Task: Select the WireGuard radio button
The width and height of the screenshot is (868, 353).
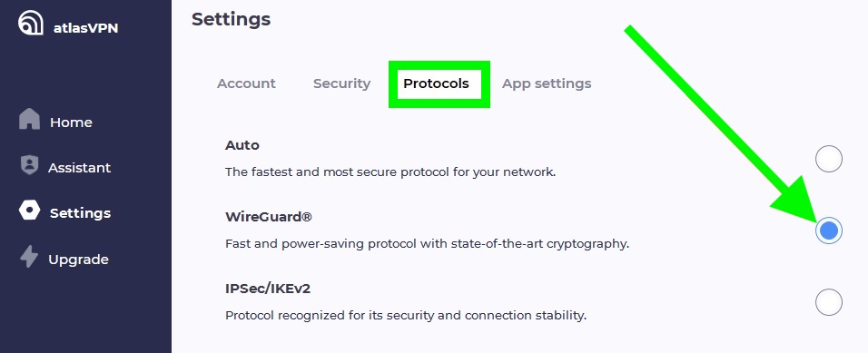Action: click(829, 230)
